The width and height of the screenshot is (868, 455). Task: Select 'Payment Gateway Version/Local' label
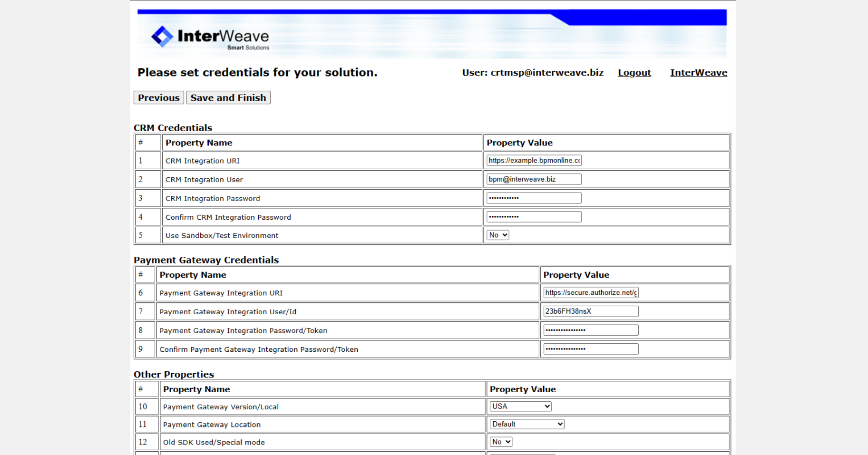221,407
